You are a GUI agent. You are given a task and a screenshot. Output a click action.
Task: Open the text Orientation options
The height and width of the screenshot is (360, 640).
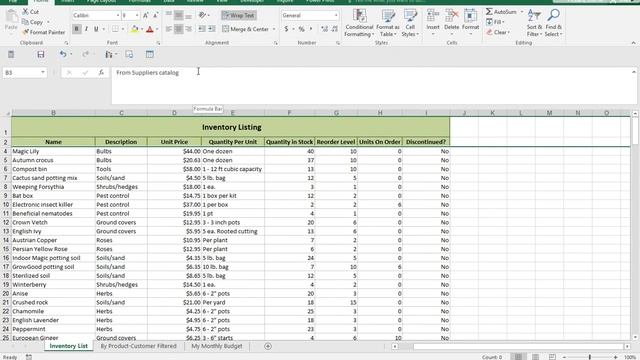pyautogui.click(x=203, y=16)
